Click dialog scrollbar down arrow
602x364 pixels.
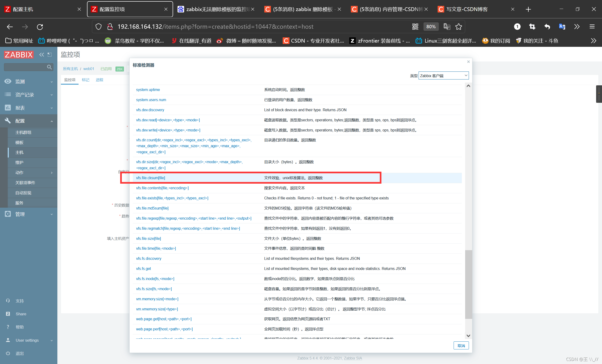468,335
